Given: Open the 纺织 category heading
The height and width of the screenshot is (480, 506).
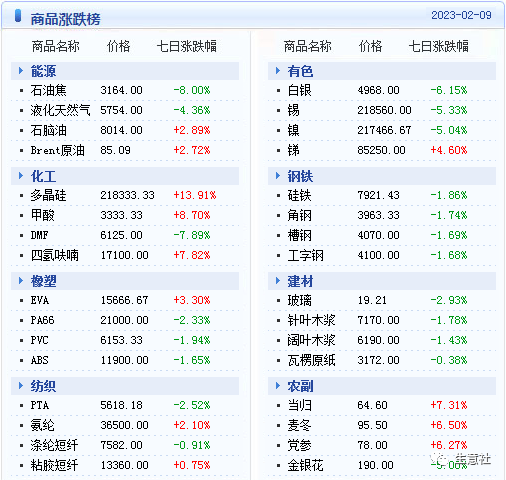Looking at the screenshot, I should 44,386.
